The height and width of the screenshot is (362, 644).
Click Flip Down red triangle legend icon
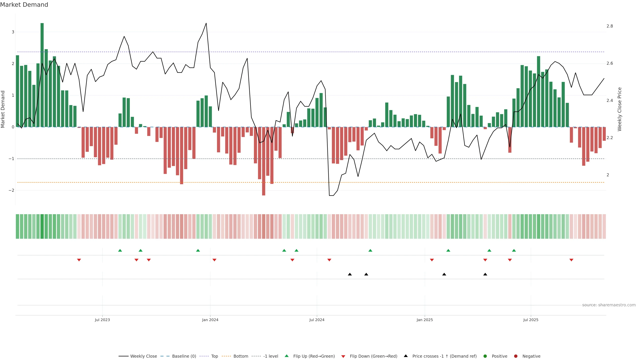tap(343, 356)
